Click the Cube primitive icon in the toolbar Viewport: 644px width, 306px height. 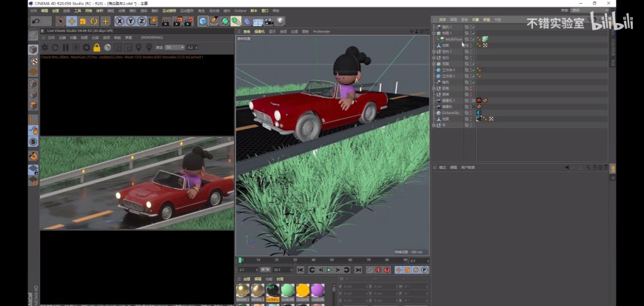tap(203, 21)
